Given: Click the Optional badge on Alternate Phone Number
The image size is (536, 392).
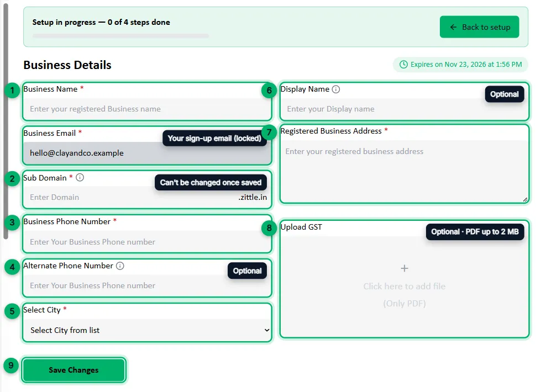Looking at the screenshot, I should click(x=247, y=271).
